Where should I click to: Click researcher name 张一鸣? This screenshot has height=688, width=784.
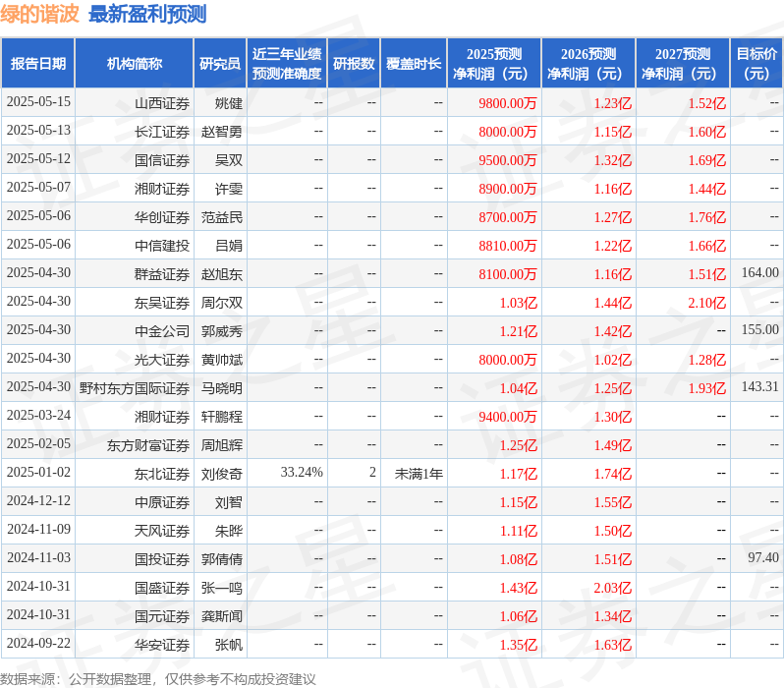[x=222, y=589]
